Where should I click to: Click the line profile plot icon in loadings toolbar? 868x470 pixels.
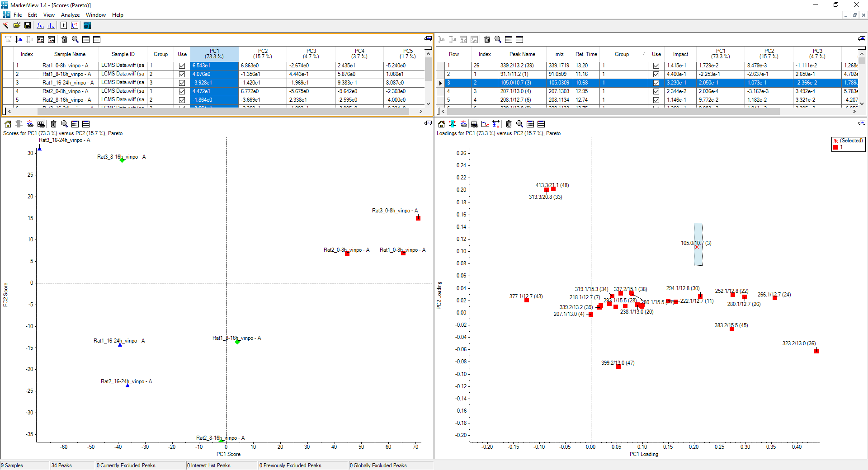pyautogui.click(x=485, y=124)
